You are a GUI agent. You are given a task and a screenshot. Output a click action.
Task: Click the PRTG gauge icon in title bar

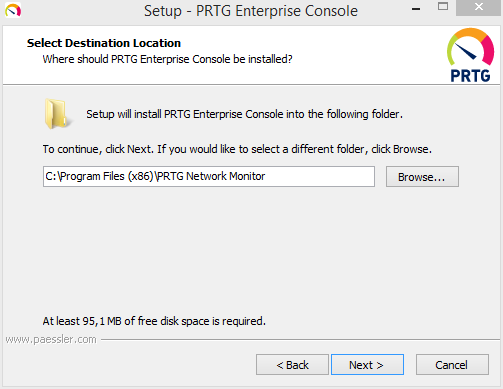(x=13, y=10)
